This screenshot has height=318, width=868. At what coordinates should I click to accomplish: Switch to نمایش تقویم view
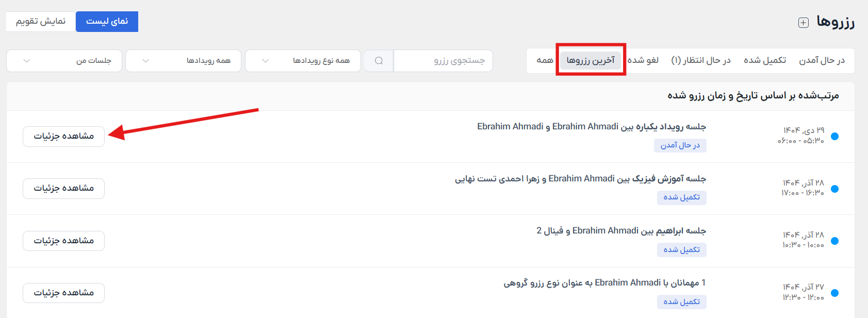[x=41, y=22]
